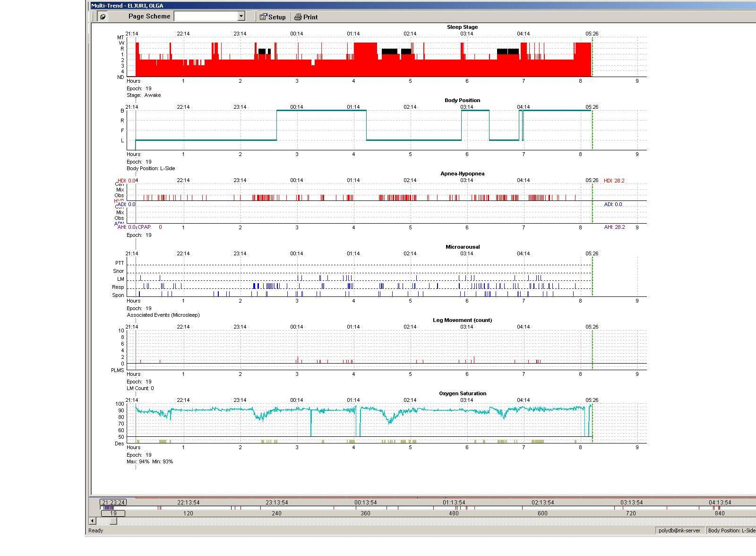Click the green end marker in Sleep Stage chart
756x556 pixels.
tap(592, 57)
